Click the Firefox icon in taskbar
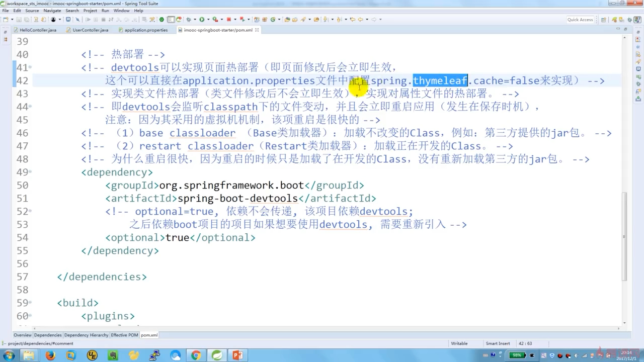The height and width of the screenshot is (362, 644). click(x=50, y=355)
